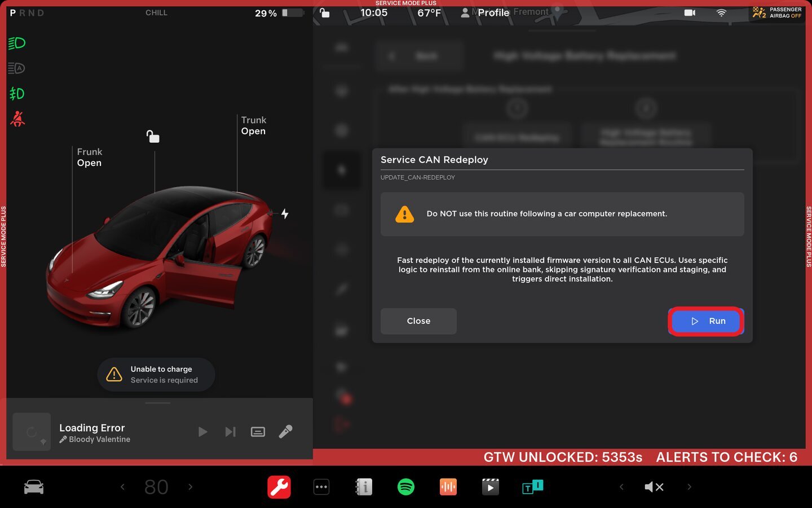The height and width of the screenshot is (508, 812).
Task: Close the Service CAN Redeploy dialog
Action: point(418,321)
